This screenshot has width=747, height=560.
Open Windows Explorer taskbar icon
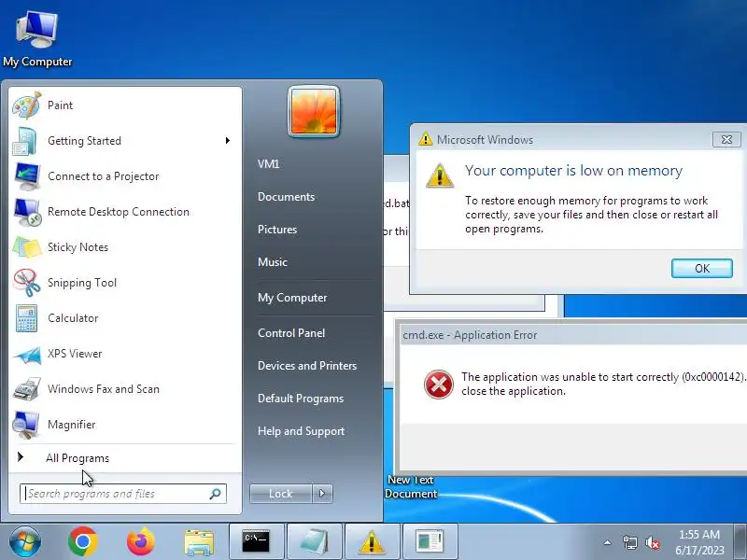tap(199, 542)
